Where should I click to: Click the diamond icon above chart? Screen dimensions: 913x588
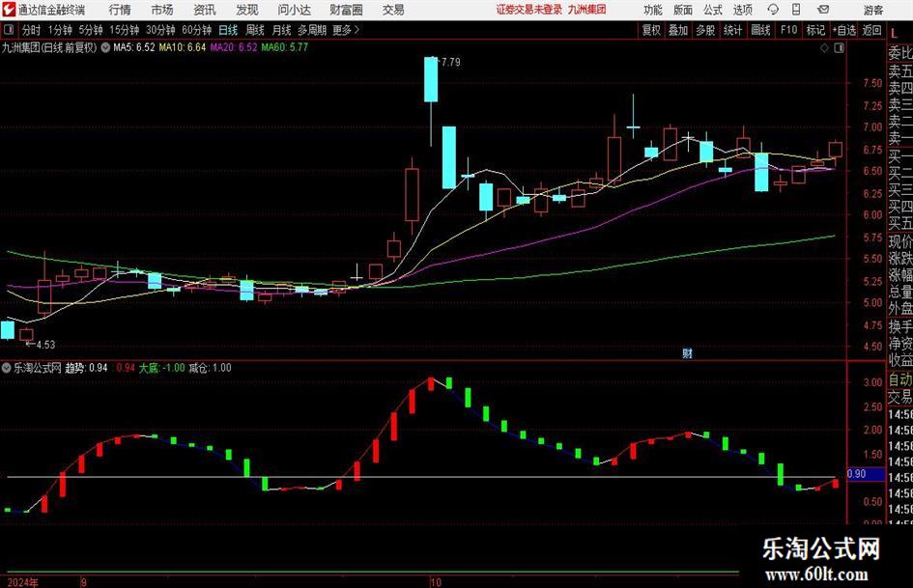coord(824,48)
